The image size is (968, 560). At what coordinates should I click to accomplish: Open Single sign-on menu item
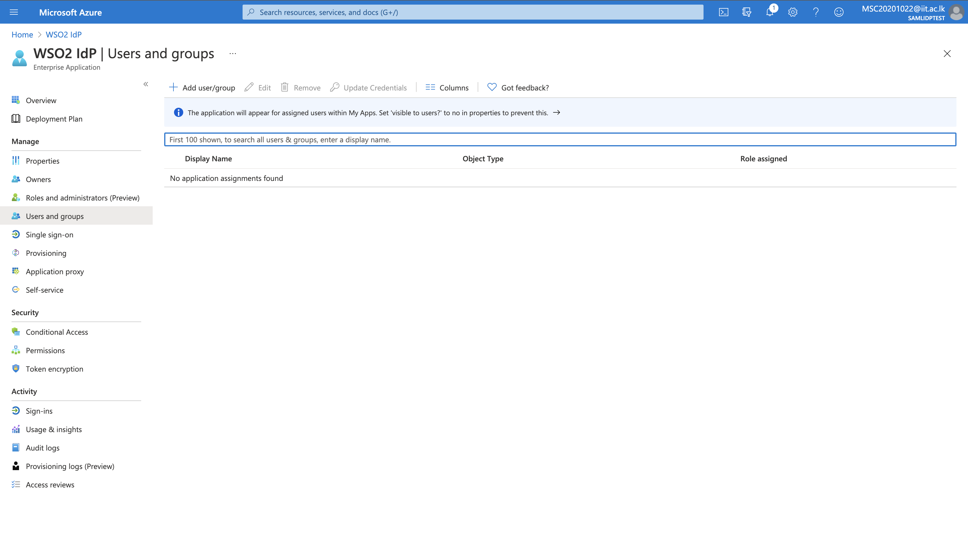50,235
